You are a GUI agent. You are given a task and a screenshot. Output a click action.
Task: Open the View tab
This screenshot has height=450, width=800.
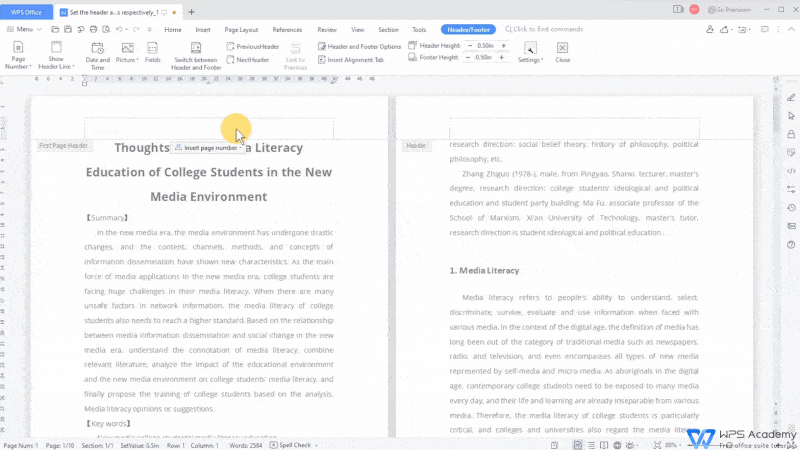358,30
